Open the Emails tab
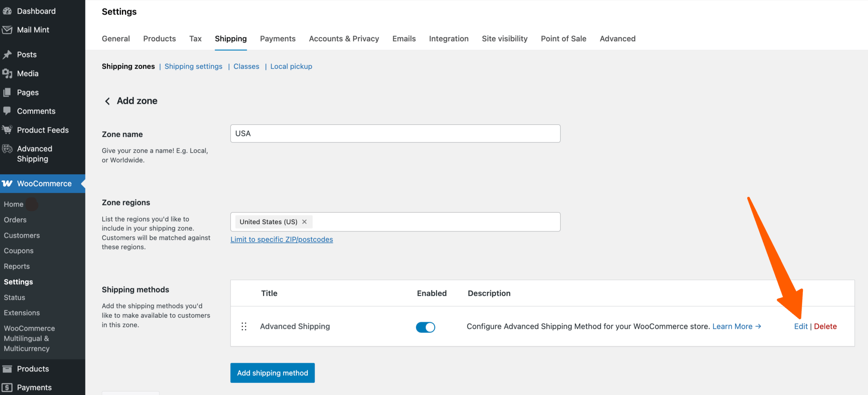The width and height of the screenshot is (868, 395). click(404, 39)
